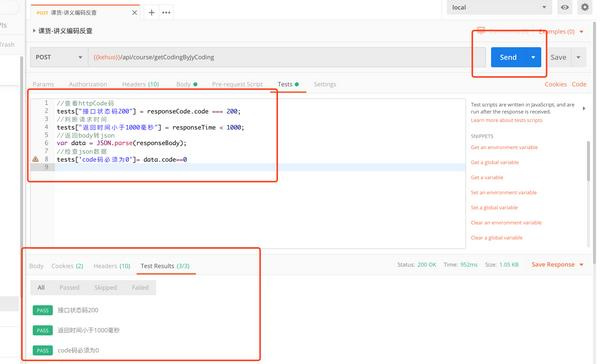This screenshot has height=364, width=600.
Task: Click the blue Send button
Action: point(508,57)
